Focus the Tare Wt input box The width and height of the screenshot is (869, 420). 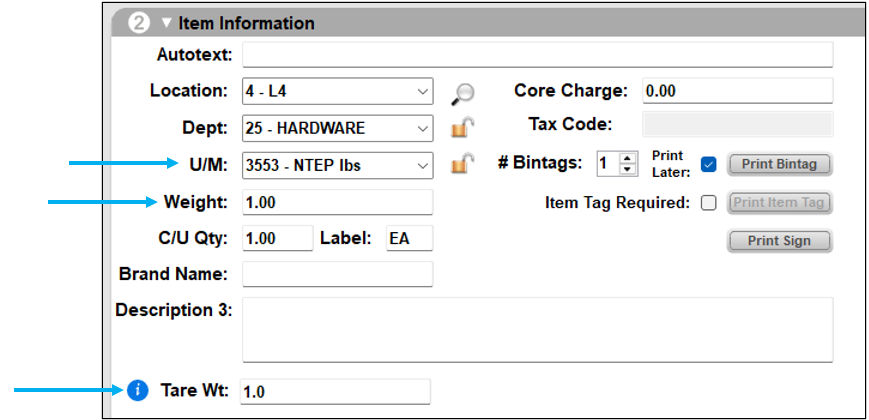coord(336,391)
